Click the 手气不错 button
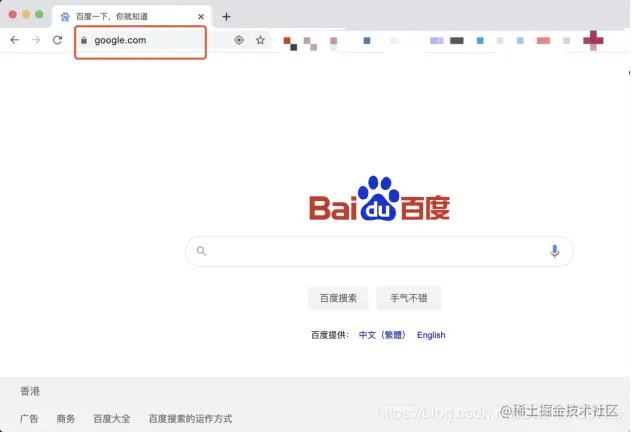This screenshot has width=632, height=432. coord(409,298)
